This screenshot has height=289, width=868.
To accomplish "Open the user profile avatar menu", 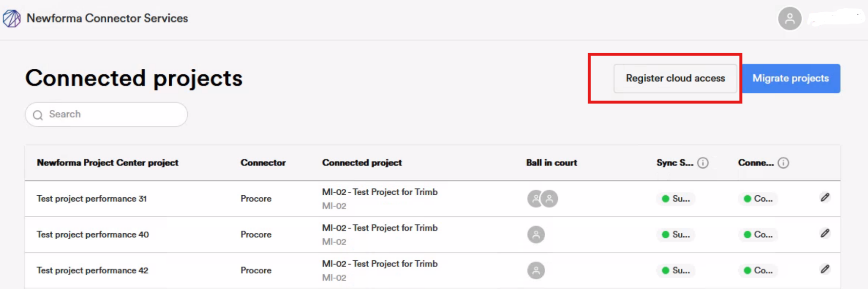I will (x=789, y=19).
